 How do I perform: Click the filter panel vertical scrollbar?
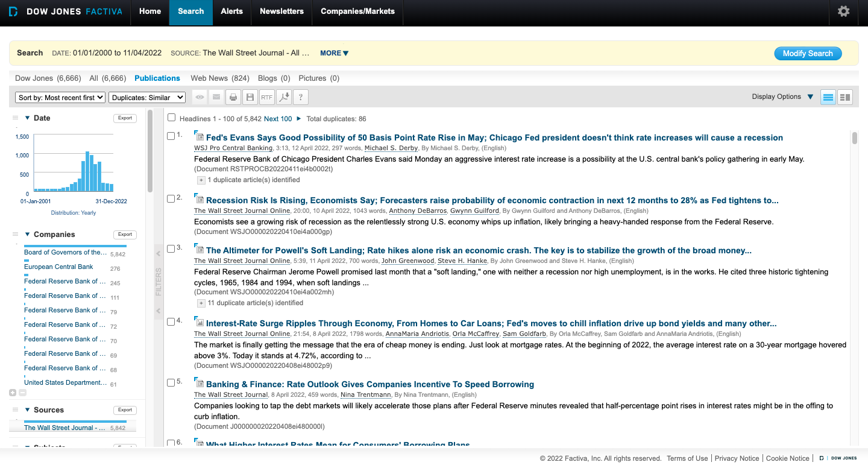150,151
